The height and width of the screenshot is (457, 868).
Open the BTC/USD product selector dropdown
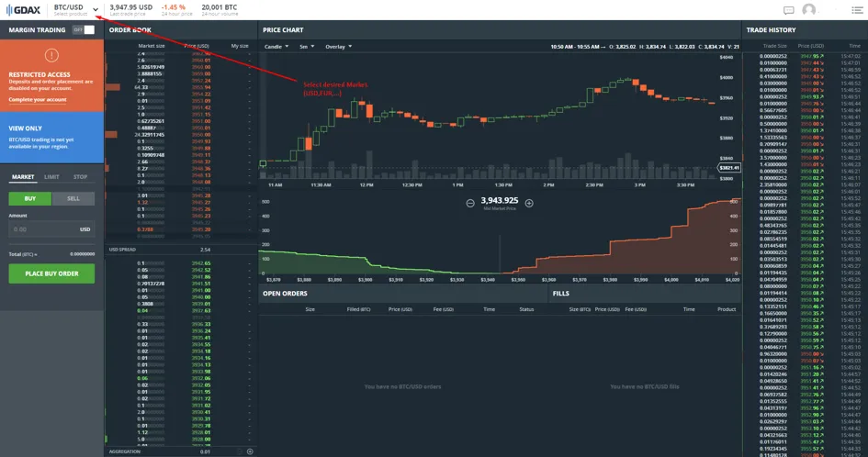click(x=76, y=9)
